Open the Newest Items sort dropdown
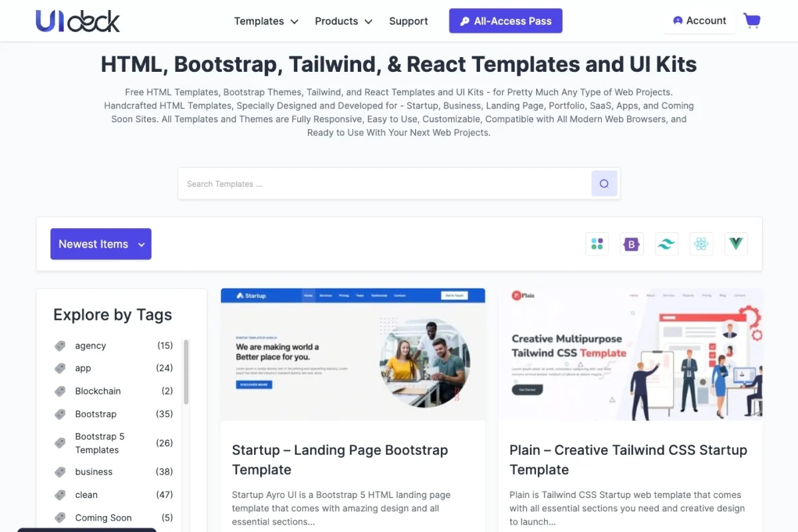Viewport: 798px width, 532px height. 101,244
